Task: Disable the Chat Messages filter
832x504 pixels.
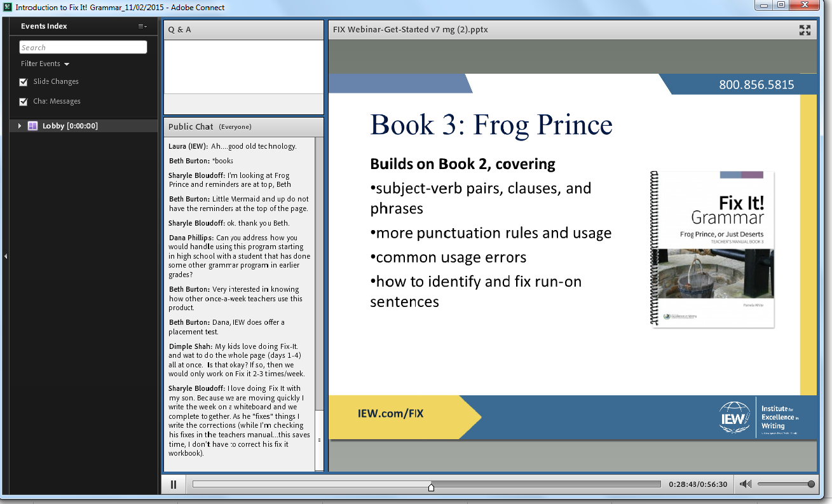Action: point(24,101)
